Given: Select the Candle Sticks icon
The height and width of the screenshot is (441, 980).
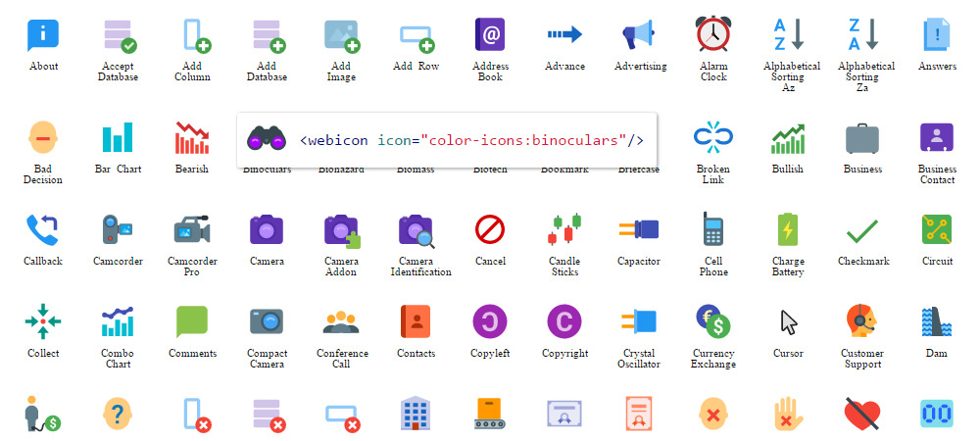Looking at the screenshot, I should click(x=564, y=229).
